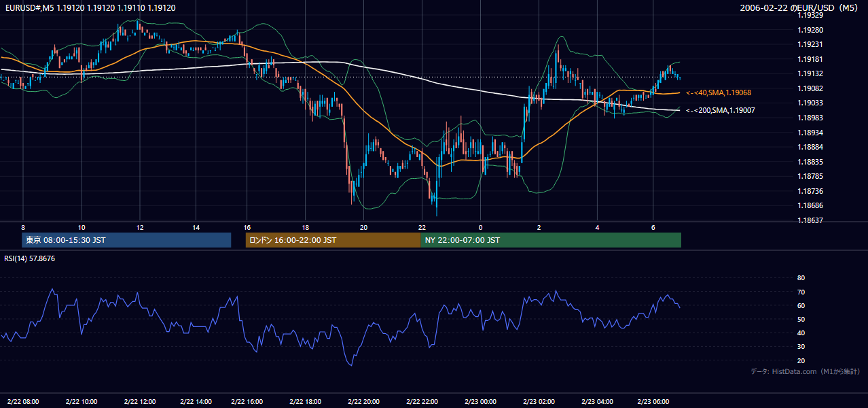Click price axis value 1.19082
This screenshot has height=408, width=868.
[x=810, y=88]
